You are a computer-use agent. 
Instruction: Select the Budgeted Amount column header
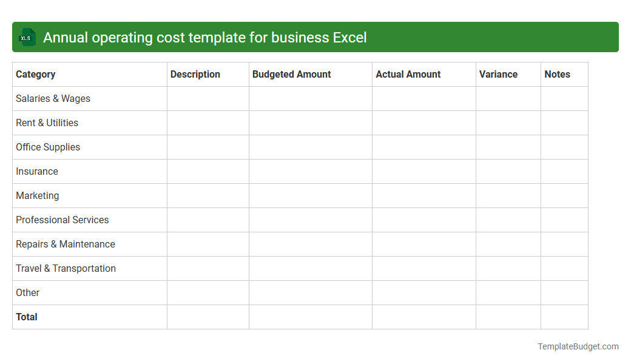click(292, 74)
